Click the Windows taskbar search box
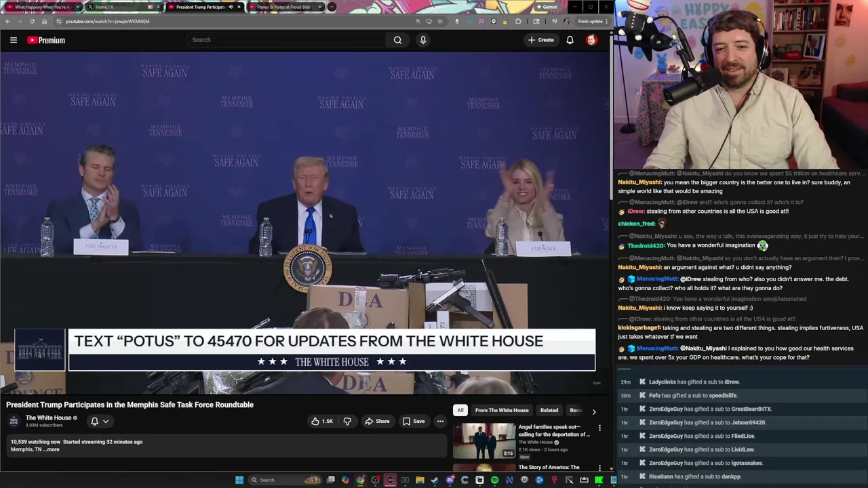Screen dimensions: 868x488 tap(283, 480)
